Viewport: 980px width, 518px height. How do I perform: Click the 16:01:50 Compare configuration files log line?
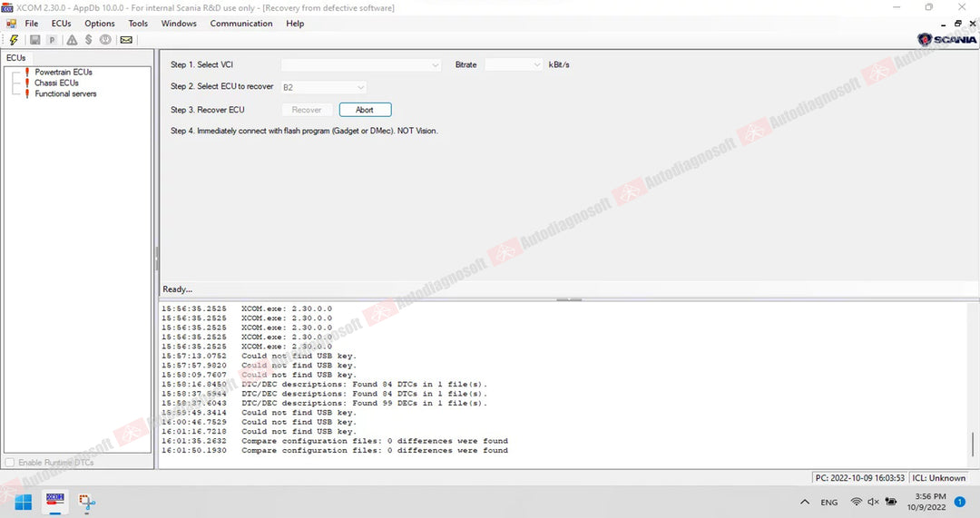335,451
